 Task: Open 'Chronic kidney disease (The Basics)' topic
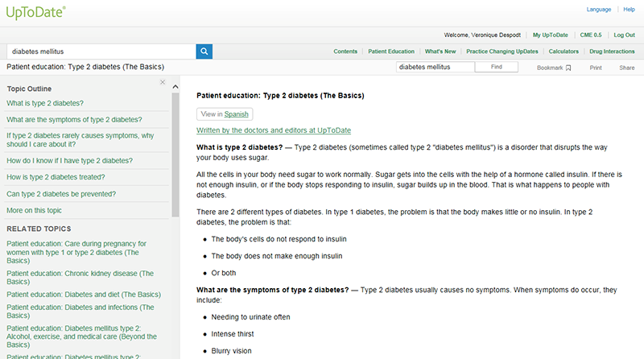click(80, 277)
